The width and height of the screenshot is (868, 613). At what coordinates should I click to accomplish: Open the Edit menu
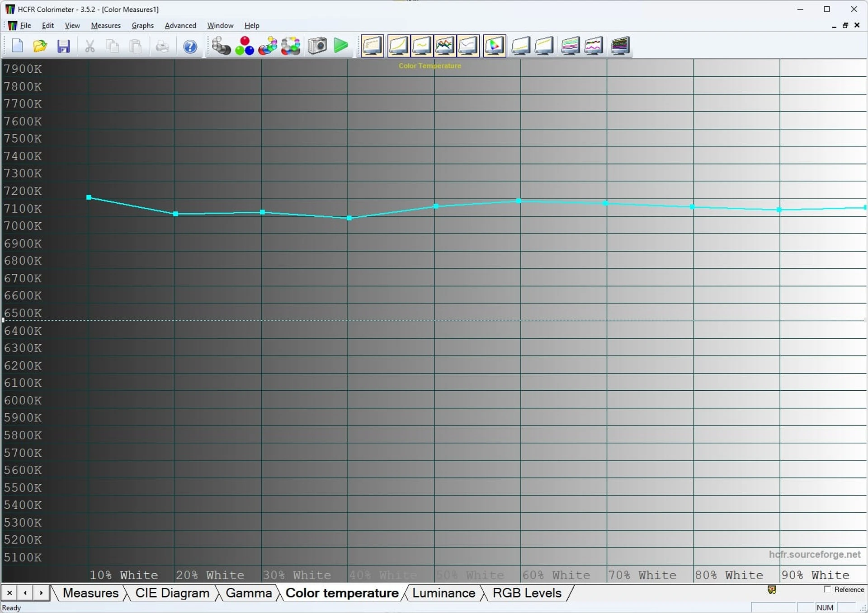(x=48, y=25)
